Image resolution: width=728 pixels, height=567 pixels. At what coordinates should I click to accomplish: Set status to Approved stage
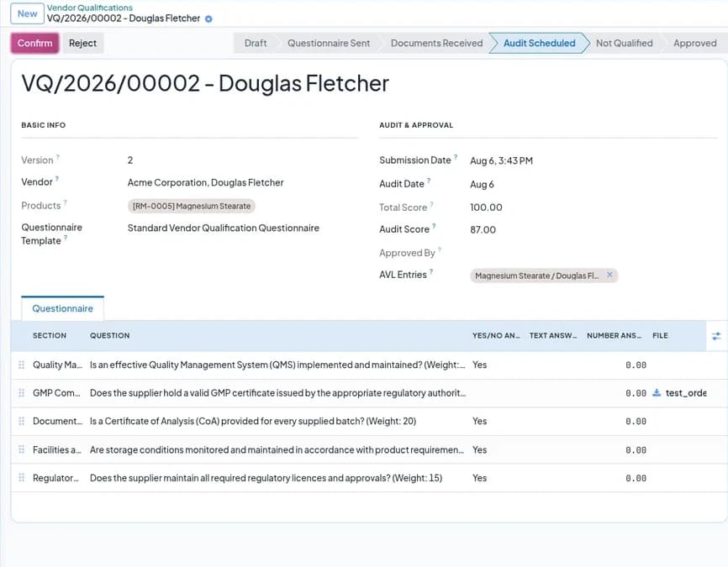click(694, 43)
